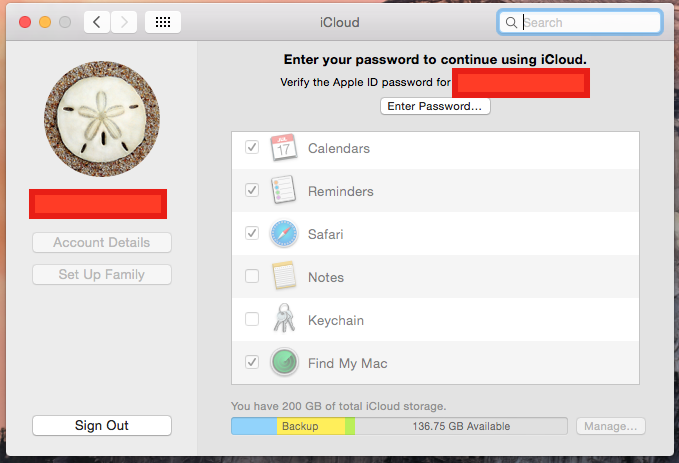The width and height of the screenshot is (679, 463).
Task: Click in the Search field
Action: pos(579,23)
